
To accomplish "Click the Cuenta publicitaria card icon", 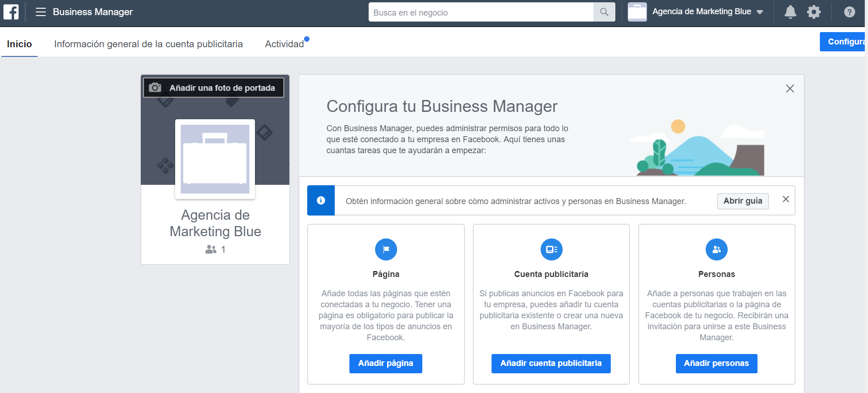I will tap(551, 249).
